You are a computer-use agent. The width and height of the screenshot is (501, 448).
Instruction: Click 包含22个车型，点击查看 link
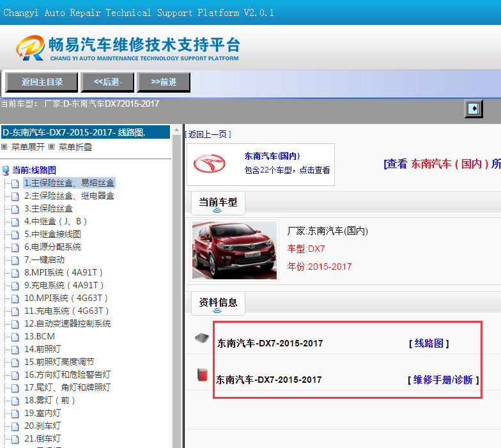[287, 170]
